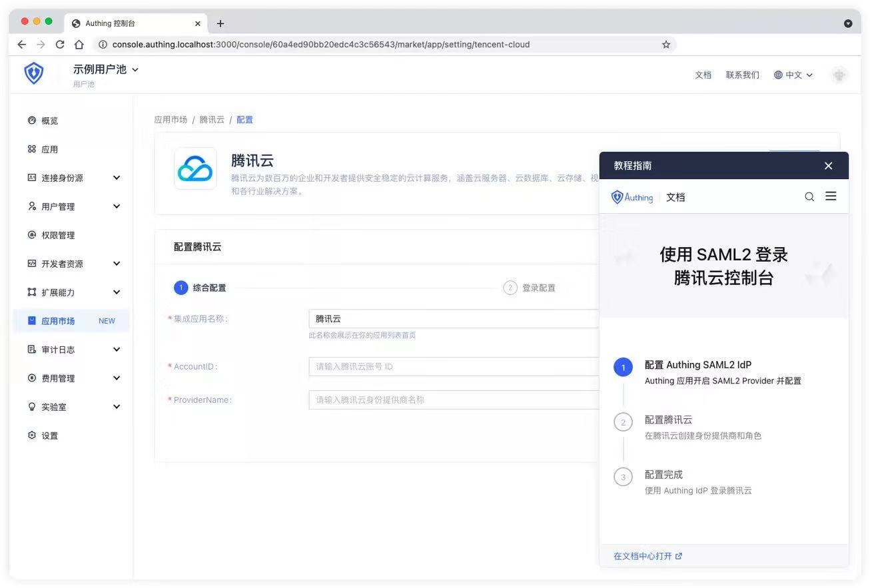Expand the 连接身份源 menu chevron
This screenshot has width=870, height=588.
(x=117, y=178)
